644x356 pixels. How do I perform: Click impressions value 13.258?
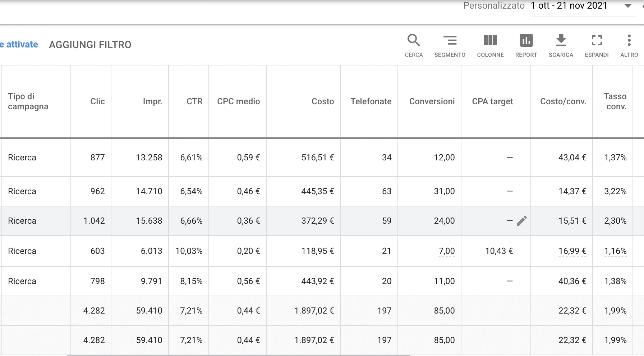click(149, 158)
